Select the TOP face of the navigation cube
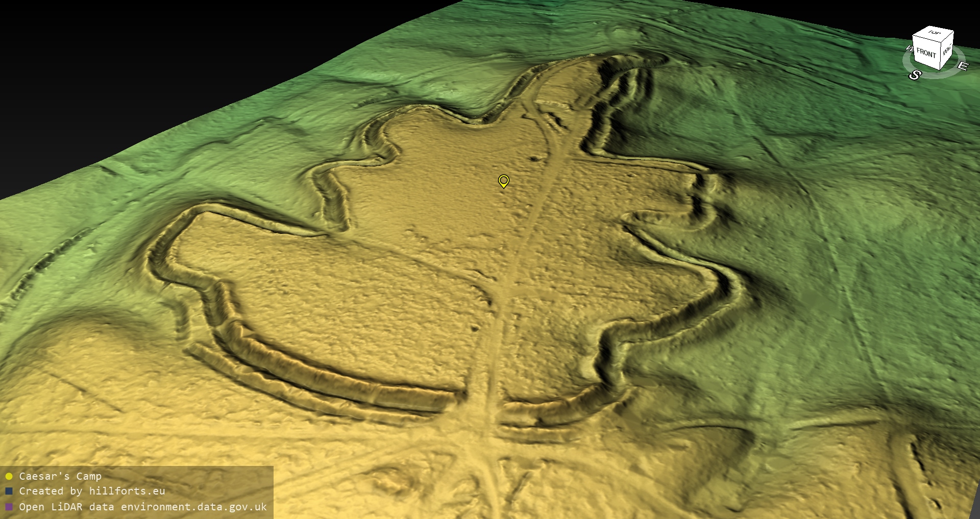980x519 pixels. coord(934,33)
